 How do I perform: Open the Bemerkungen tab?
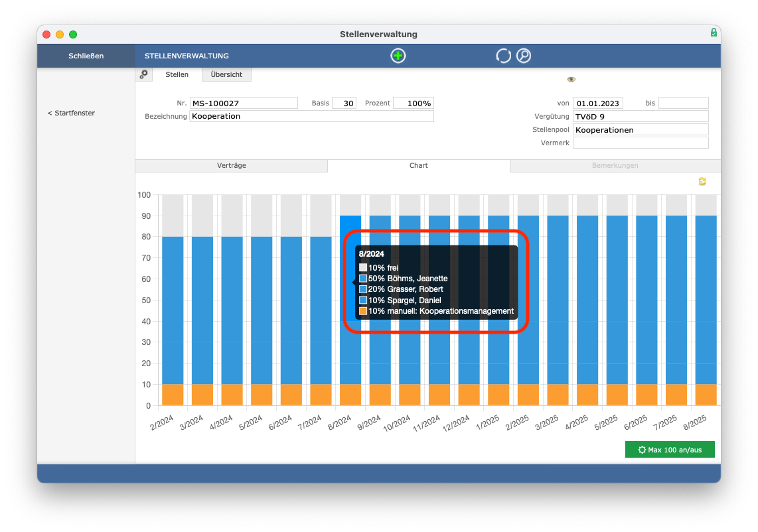coord(615,165)
